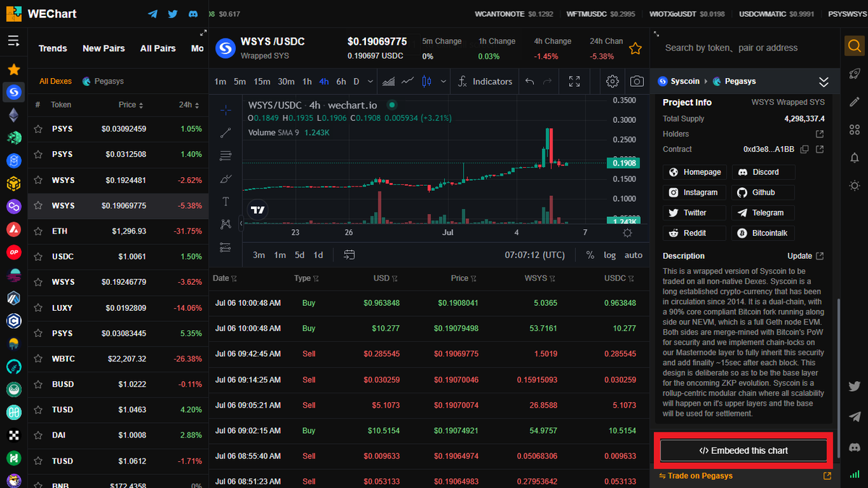868x488 pixels.
Task: Take chart snapshot with camera icon
Action: pos(637,82)
